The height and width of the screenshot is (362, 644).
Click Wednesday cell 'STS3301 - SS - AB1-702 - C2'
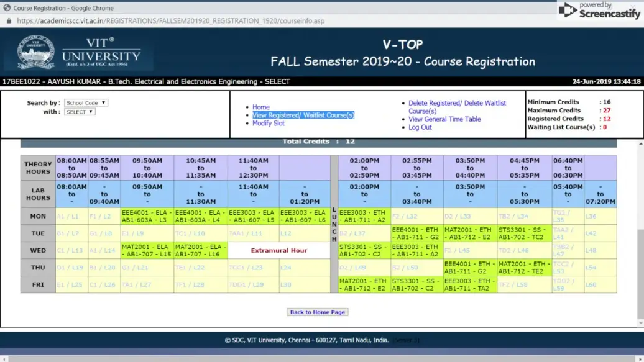(x=364, y=250)
